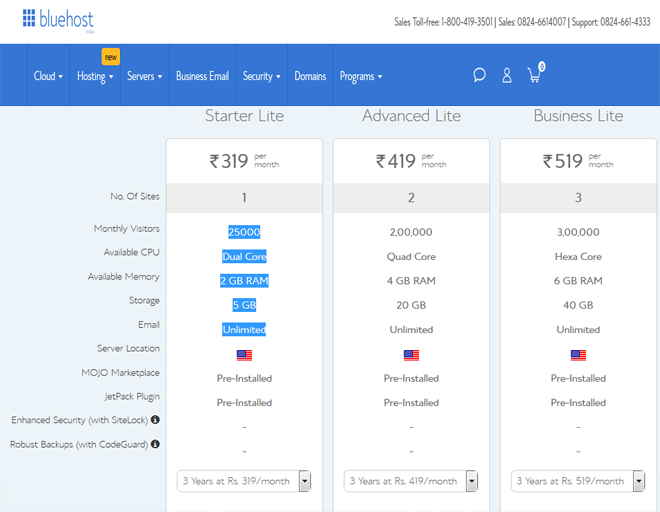Click Enhanced Security (with SiteLock) label

80,420
